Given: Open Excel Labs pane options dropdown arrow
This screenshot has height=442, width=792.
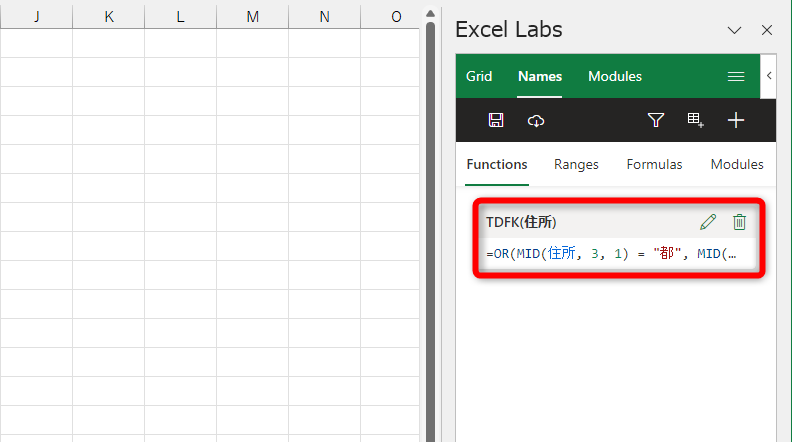Looking at the screenshot, I should 734,30.
